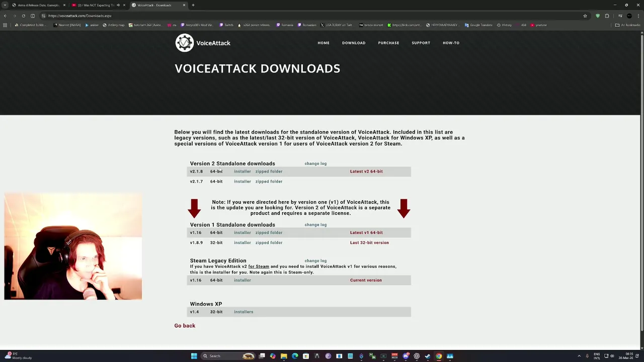Click the browser back arrow

coord(6,16)
